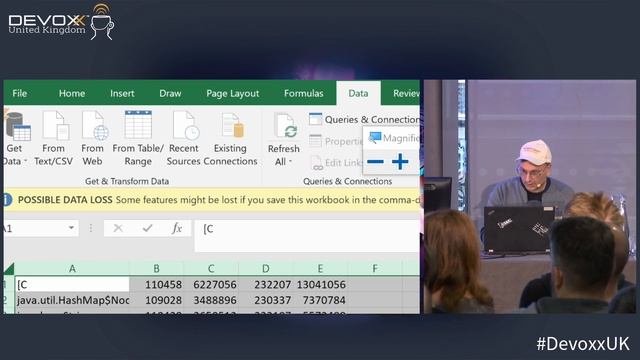The image size is (640, 360).
Task: Select column B header
Action: point(156,269)
